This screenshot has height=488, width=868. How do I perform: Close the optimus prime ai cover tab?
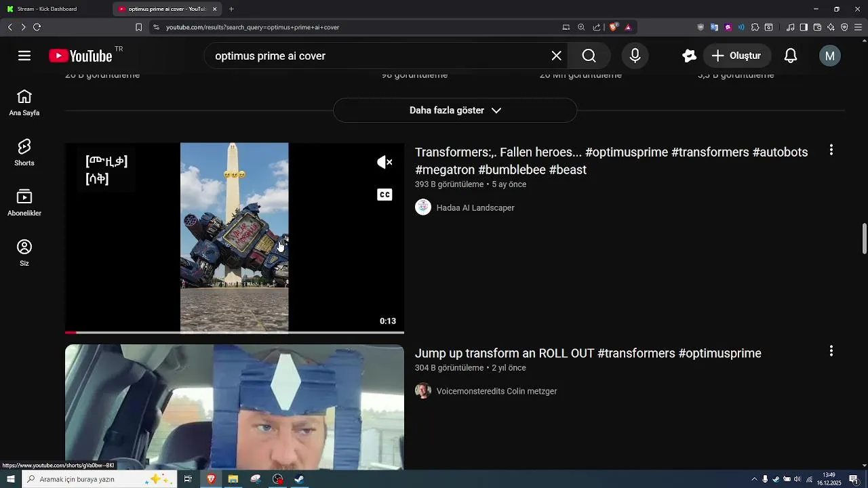(215, 9)
